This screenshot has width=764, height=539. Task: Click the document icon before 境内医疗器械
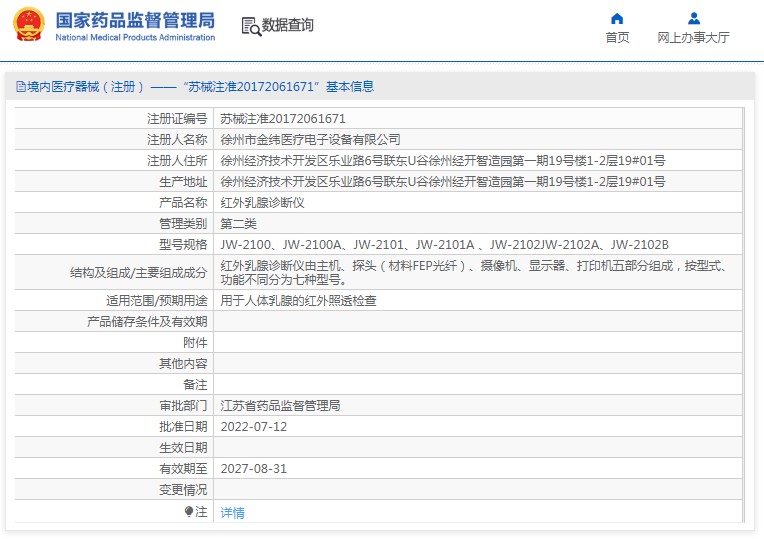tap(21, 87)
